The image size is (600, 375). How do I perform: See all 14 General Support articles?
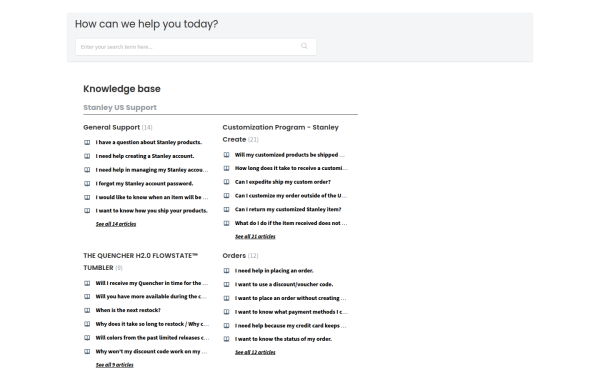point(116,224)
